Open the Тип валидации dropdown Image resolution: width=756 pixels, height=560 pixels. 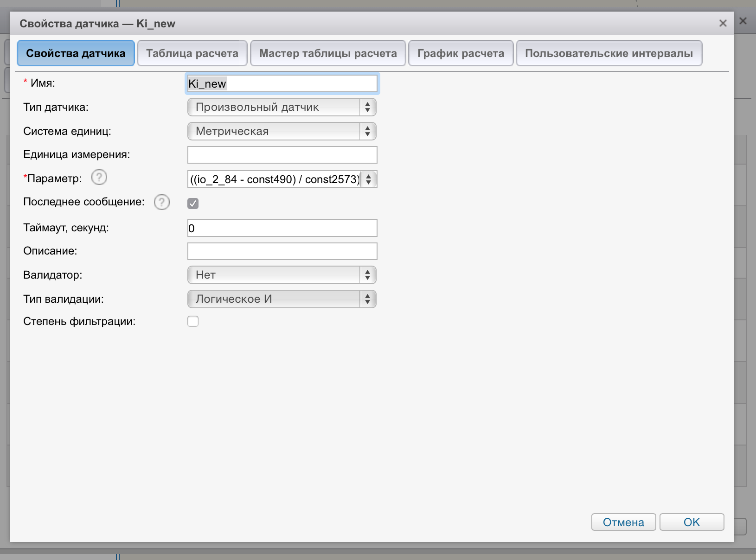282,299
